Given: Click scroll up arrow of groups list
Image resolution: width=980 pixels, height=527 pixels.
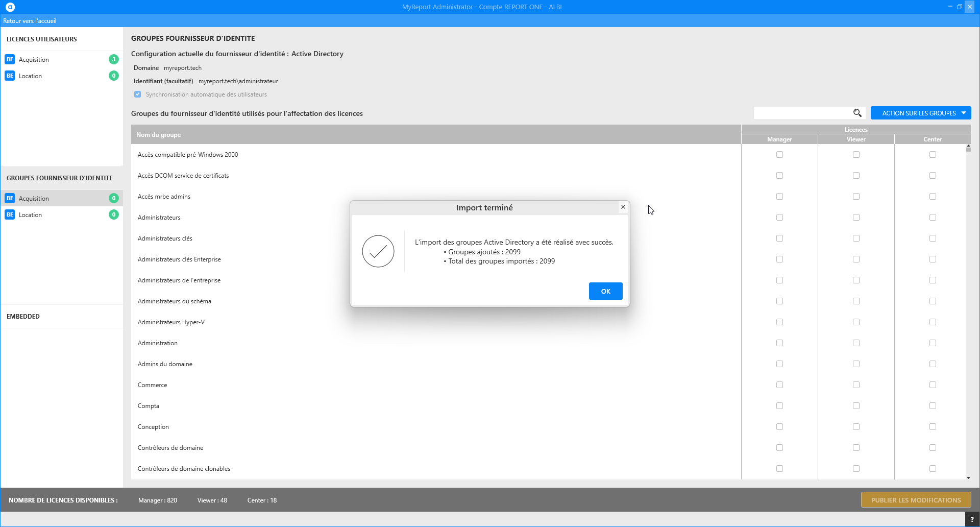Looking at the screenshot, I should 968,147.
